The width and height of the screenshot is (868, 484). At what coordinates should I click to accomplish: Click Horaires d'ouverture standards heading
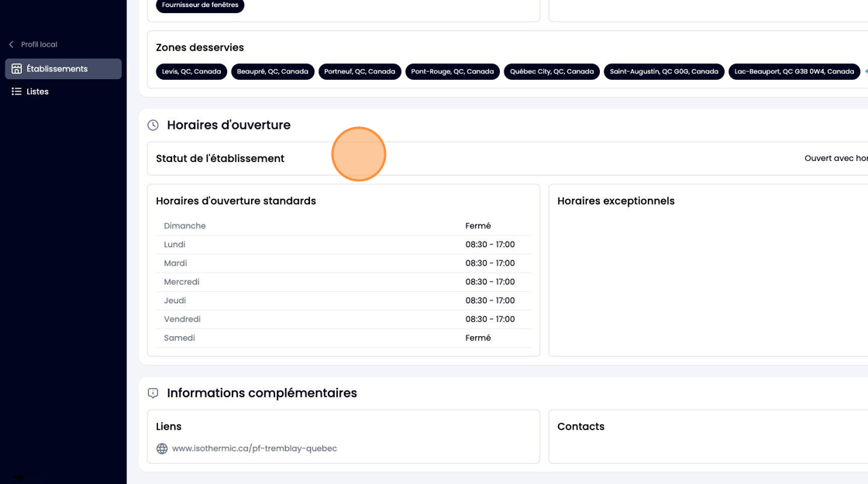pos(236,201)
